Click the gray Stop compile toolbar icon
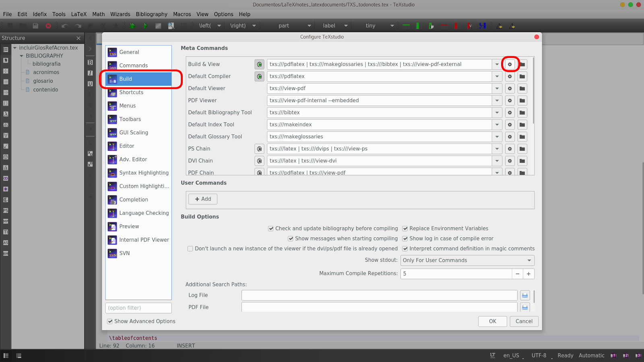This screenshot has height=362, width=644. 158,26
